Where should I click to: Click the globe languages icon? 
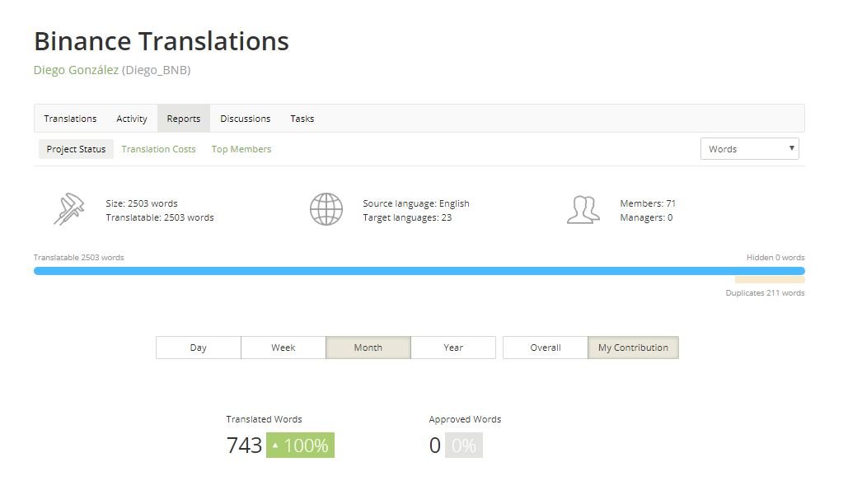click(326, 209)
